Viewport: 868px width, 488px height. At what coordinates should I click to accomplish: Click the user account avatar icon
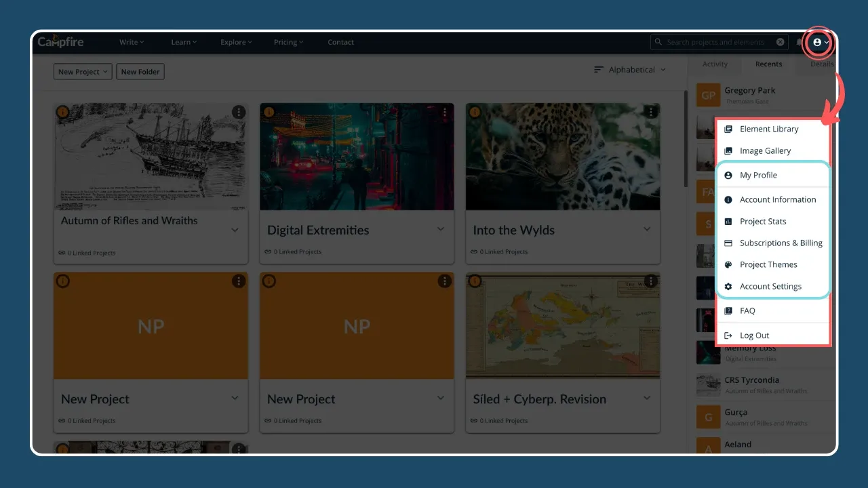click(x=817, y=42)
